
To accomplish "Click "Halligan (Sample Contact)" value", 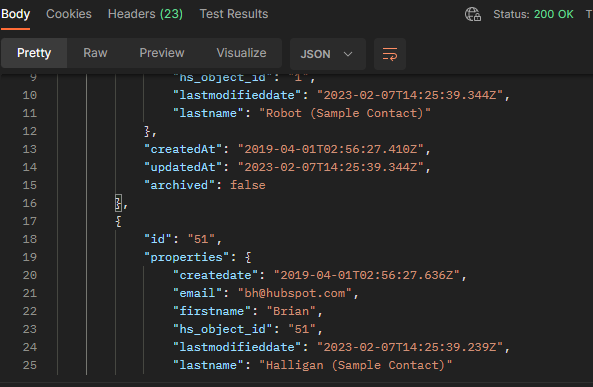I will (x=355, y=365).
